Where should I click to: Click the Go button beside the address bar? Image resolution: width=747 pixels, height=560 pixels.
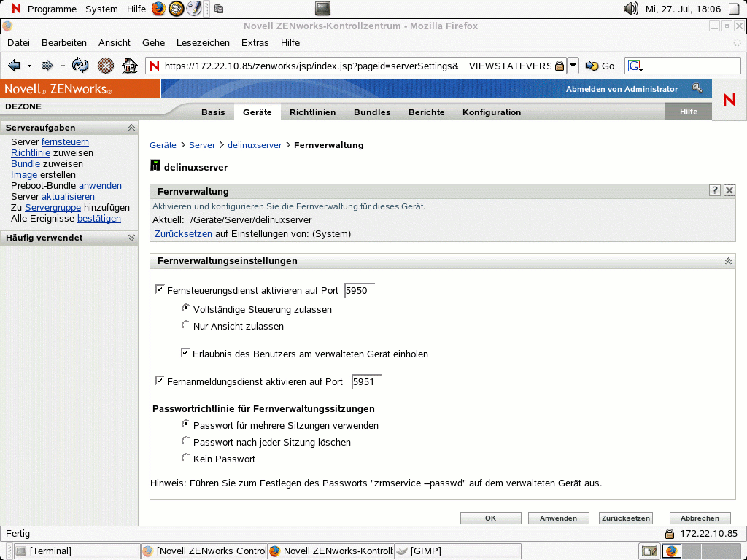tap(600, 66)
